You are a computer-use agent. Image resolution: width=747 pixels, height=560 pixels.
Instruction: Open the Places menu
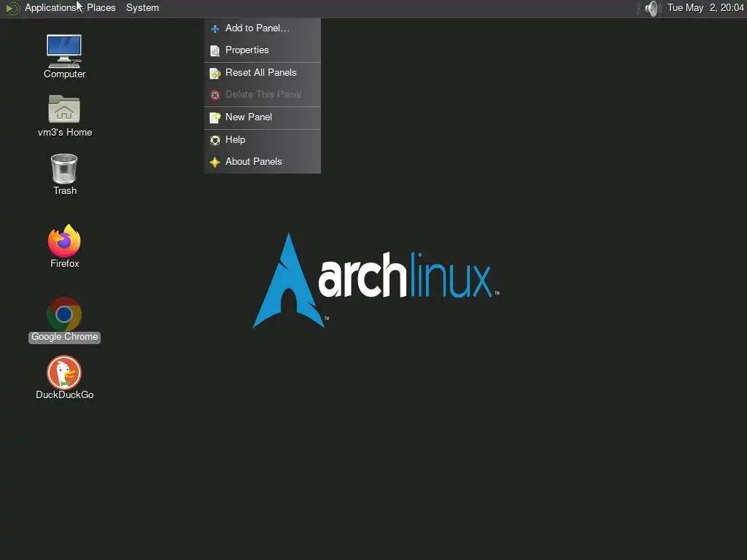101,7
